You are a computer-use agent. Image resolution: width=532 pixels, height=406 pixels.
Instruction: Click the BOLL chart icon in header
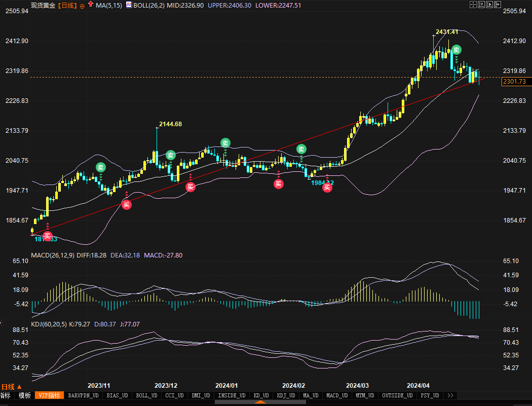[129, 5]
